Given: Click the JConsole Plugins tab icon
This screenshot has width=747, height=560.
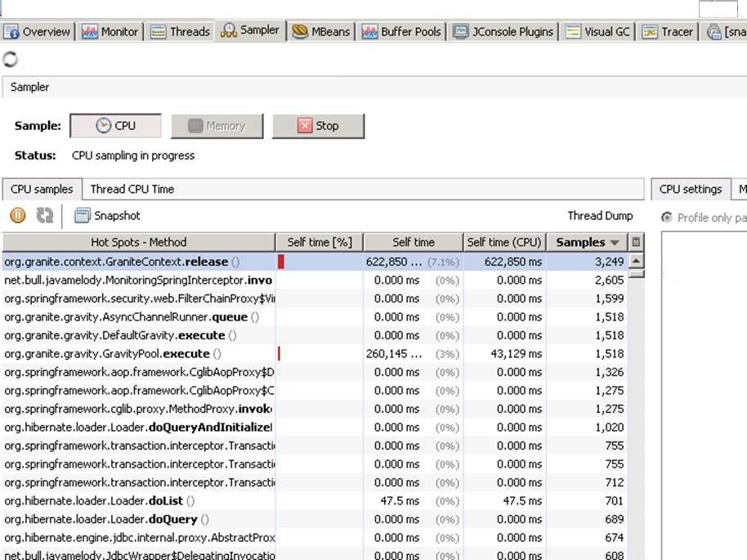Looking at the screenshot, I should pos(460,32).
